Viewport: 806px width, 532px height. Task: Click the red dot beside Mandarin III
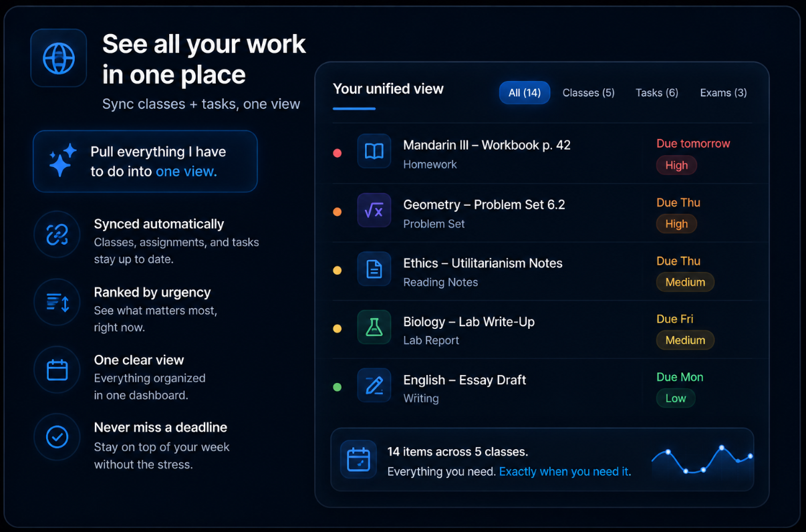click(x=338, y=153)
